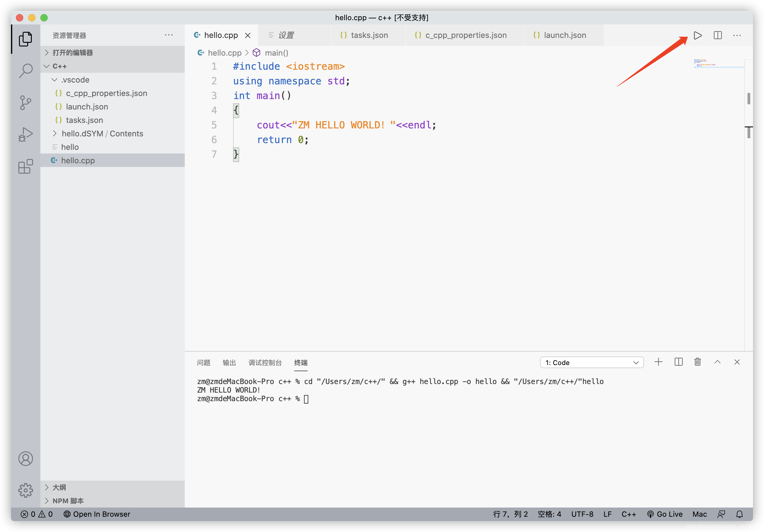This screenshot has height=532, width=764.
Task: Collapse the C++ workspace folder
Action: click(x=113, y=66)
